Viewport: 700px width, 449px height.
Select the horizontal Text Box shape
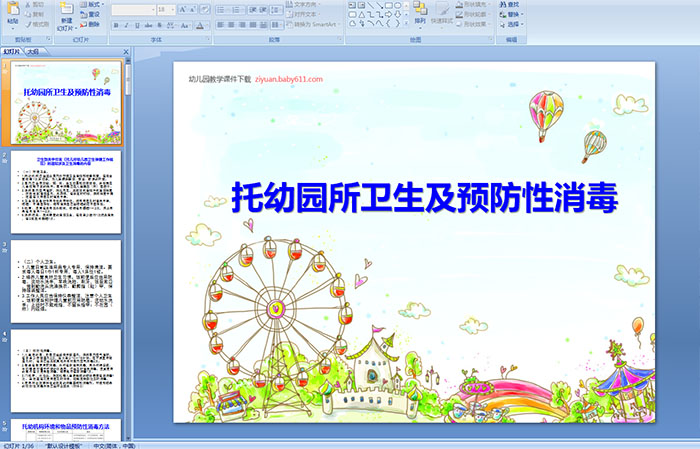pyautogui.click(x=352, y=5)
